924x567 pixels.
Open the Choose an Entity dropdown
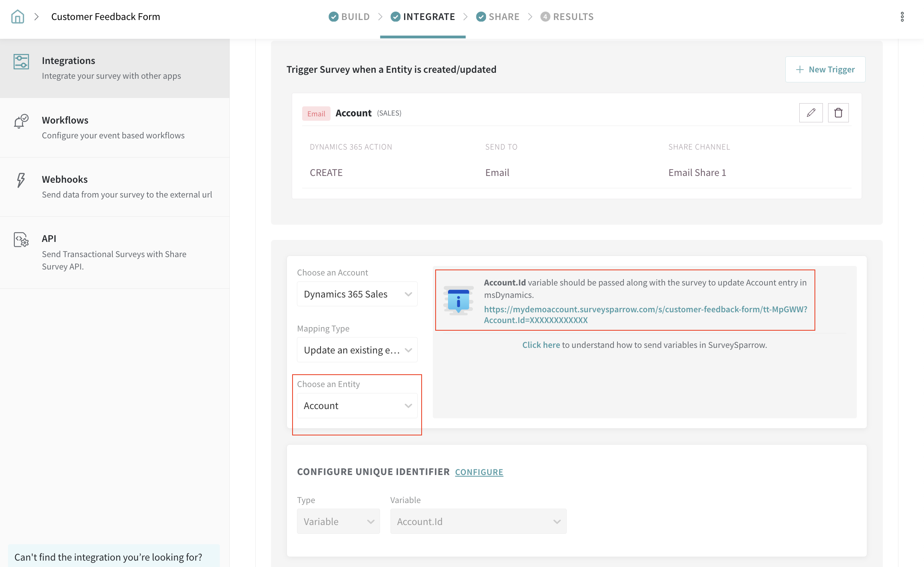tap(357, 406)
